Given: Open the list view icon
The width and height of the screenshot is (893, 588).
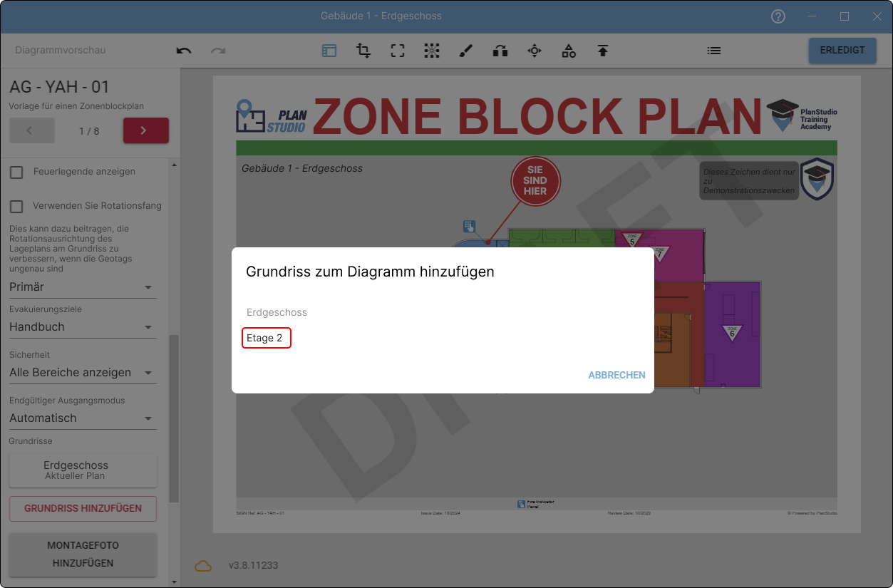Looking at the screenshot, I should (714, 51).
